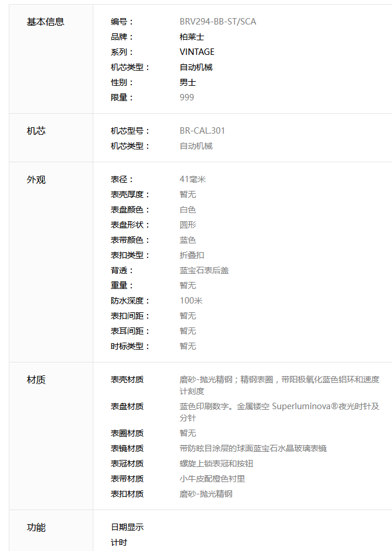The height and width of the screenshot is (551, 392).
Task: Click the 防水深度 label
Action: pyautogui.click(x=130, y=301)
